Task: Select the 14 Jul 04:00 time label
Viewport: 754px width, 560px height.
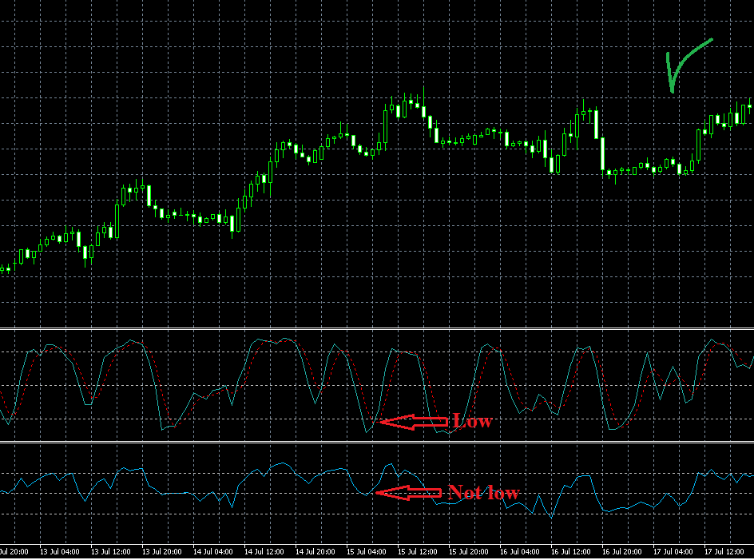Action: pyautogui.click(x=213, y=551)
